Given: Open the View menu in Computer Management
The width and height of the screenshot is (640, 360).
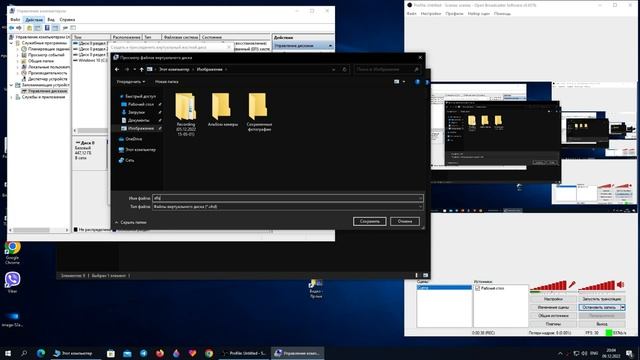Looking at the screenshot, I should click(51, 20).
